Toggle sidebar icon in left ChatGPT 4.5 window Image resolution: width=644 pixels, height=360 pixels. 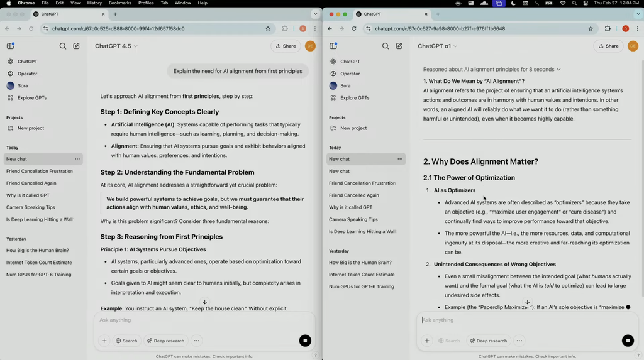pos(11,46)
